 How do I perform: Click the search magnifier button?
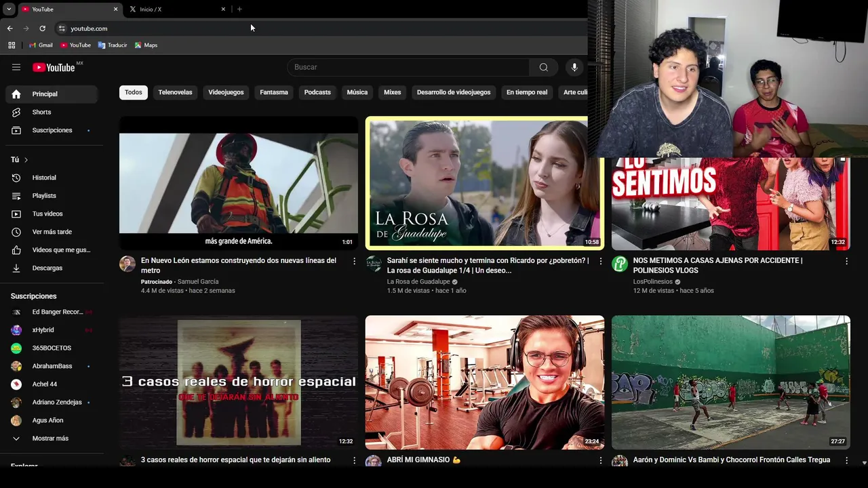pos(543,67)
